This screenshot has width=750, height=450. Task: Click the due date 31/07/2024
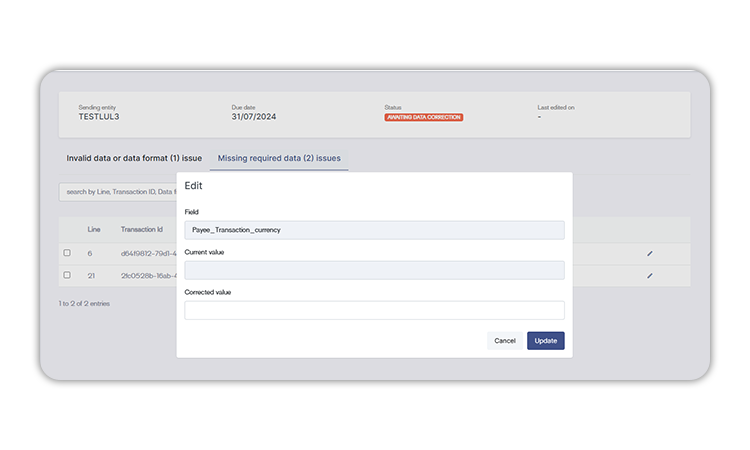click(254, 117)
